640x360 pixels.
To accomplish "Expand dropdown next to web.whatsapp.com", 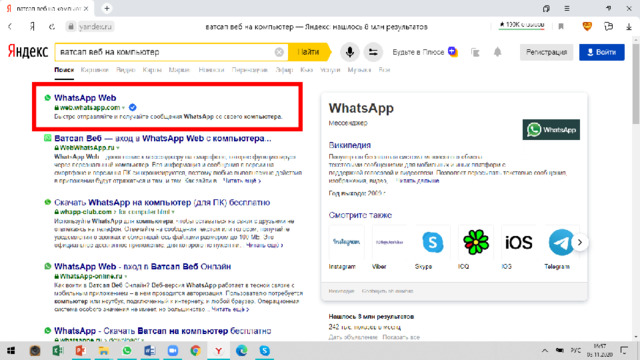I will 123,108.
